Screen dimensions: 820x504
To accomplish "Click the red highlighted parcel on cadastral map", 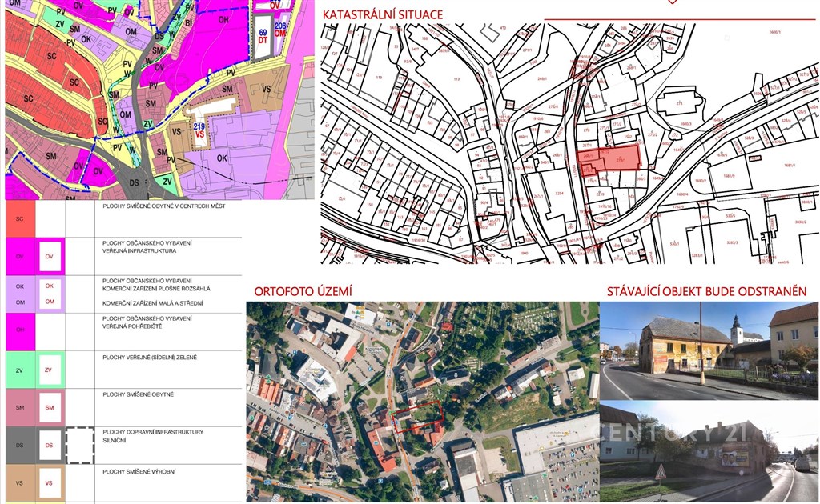I will [610, 159].
